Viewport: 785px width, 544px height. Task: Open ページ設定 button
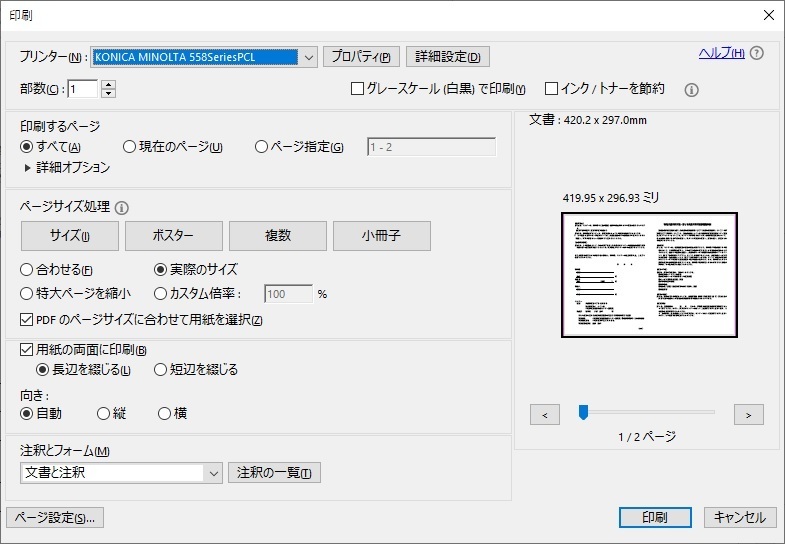tap(55, 517)
